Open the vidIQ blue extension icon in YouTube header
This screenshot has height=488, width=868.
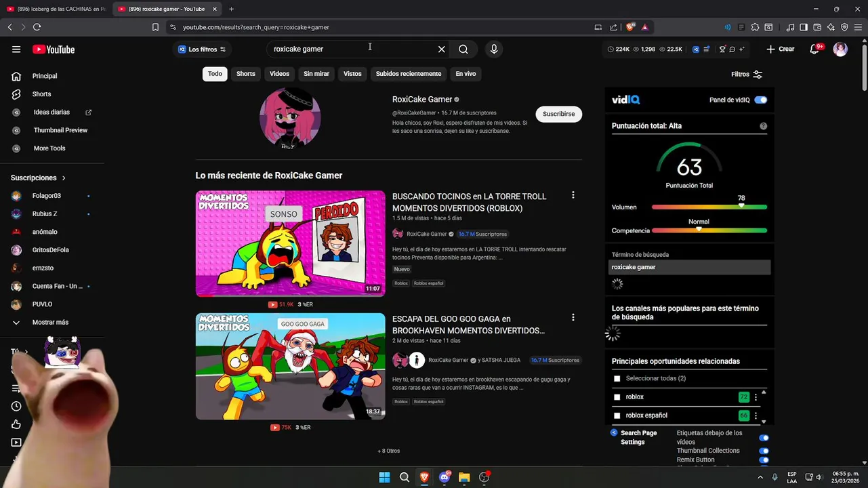pyautogui.click(x=696, y=49)
